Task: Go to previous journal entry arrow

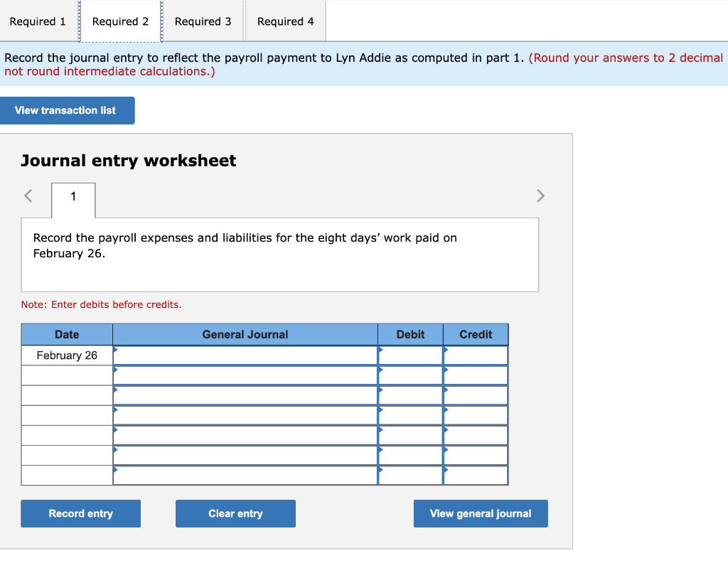Action: (28, 195)
